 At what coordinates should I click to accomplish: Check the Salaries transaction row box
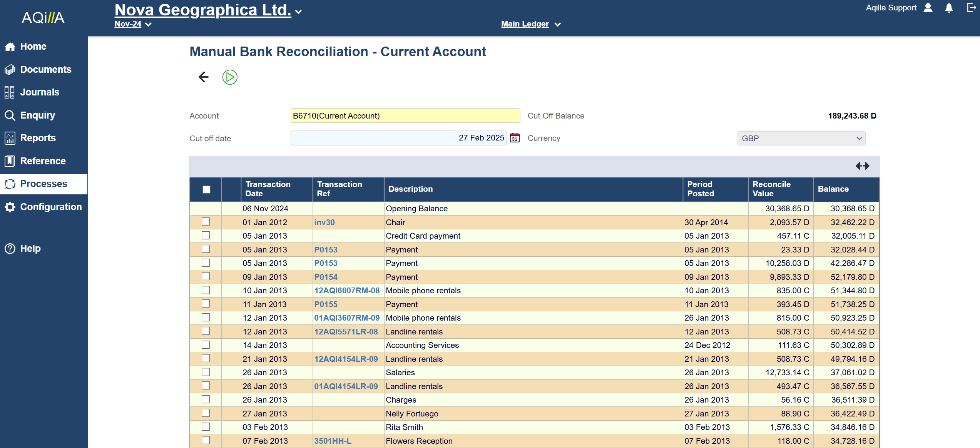[x=206, y=372]
